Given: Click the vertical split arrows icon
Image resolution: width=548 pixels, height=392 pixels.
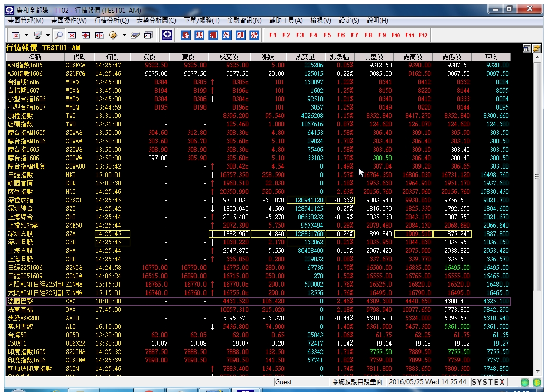Looking at the screenshot, I should coord(85,35).
